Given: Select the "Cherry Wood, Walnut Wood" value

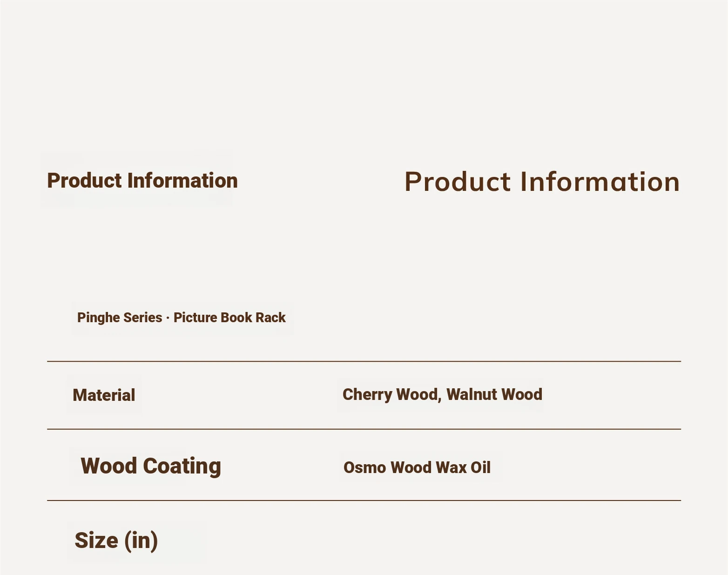Looking at the screenshot, I should 442,394.
